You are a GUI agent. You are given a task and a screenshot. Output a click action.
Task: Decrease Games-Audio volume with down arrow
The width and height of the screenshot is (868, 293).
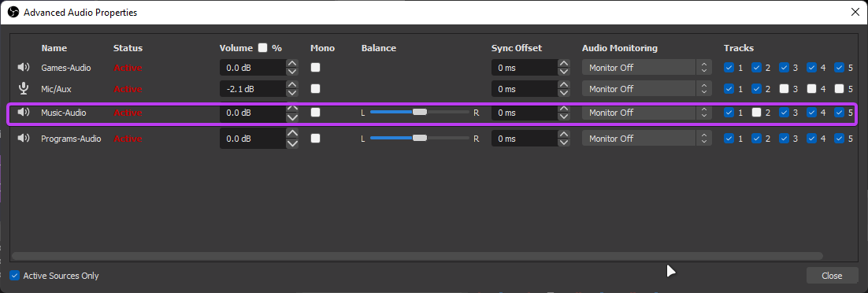(x=292, y=72)
